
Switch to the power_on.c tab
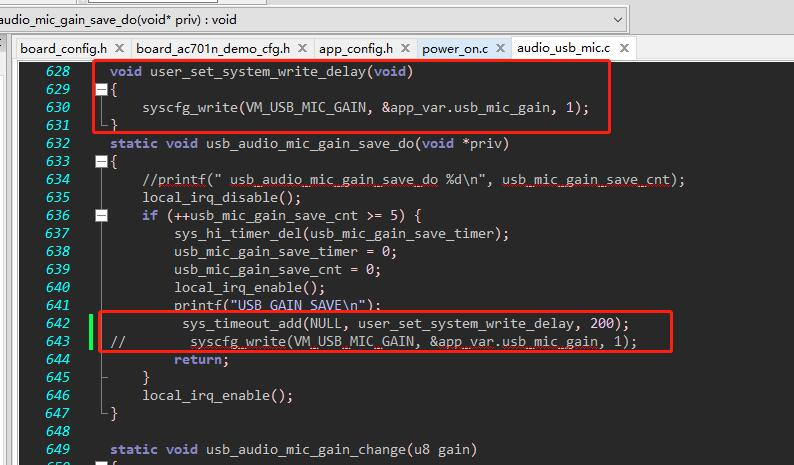455,49
